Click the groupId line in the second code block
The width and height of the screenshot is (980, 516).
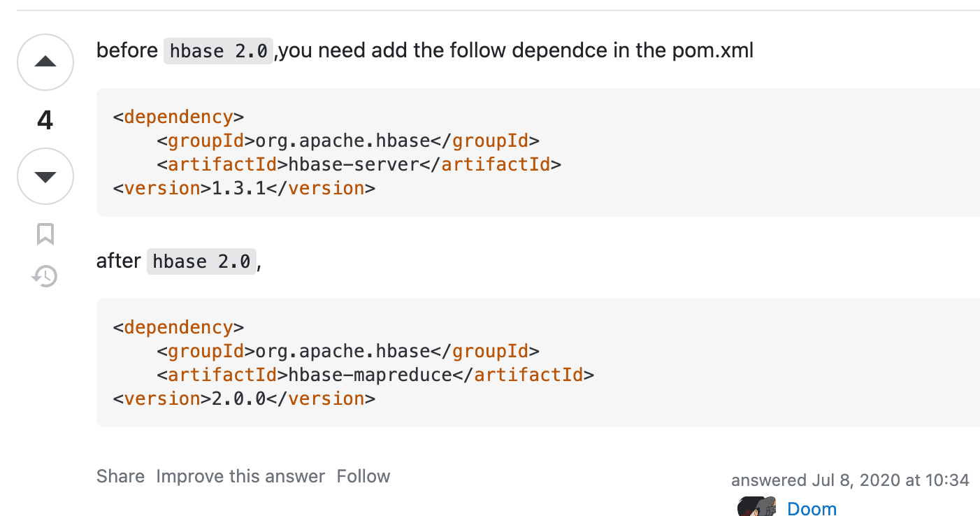pos(348,351)
